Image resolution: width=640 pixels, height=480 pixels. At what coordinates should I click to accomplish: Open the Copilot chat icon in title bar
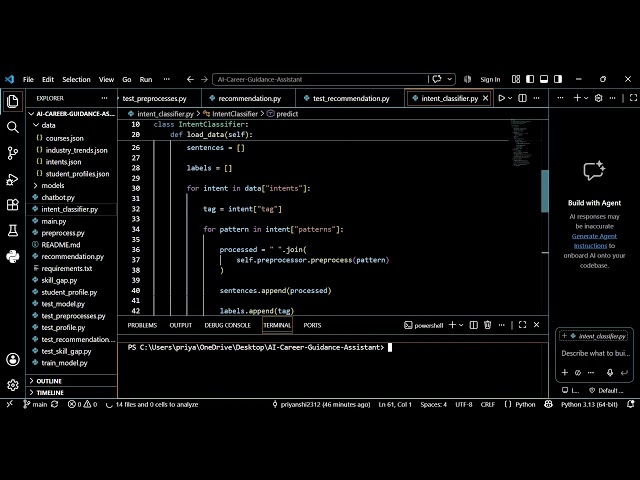pos(437,79)
